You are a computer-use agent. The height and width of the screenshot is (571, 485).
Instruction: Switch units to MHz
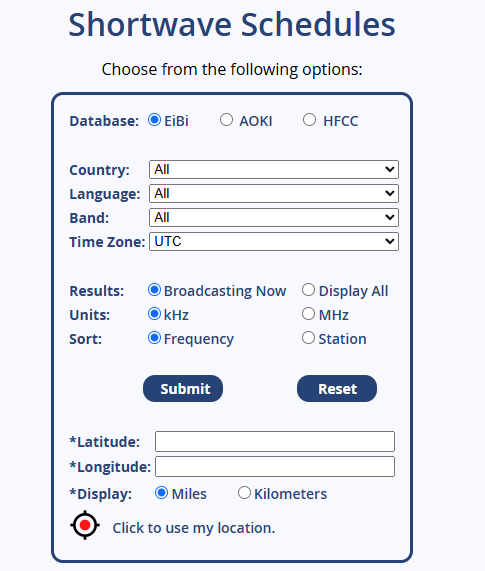(x=308, y=314)
